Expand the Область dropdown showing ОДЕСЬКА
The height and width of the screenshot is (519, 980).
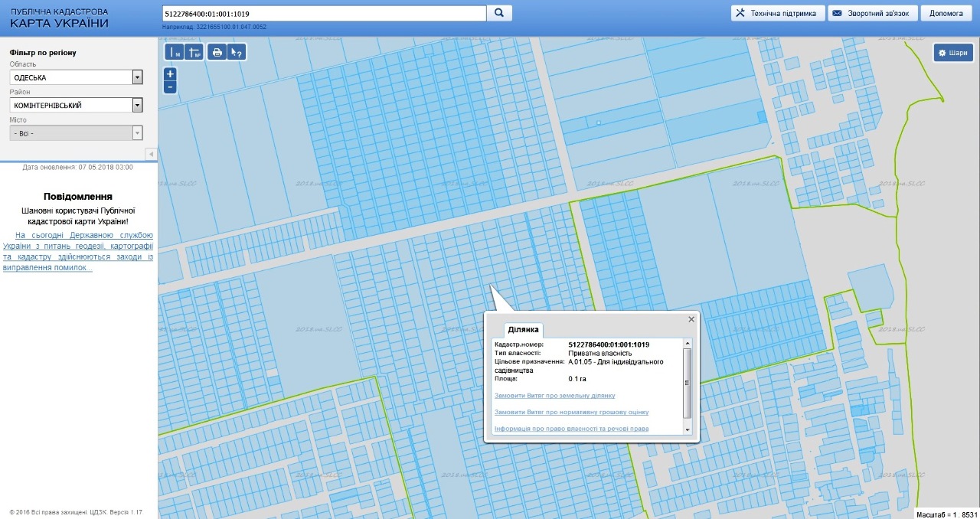click(137, 77)
